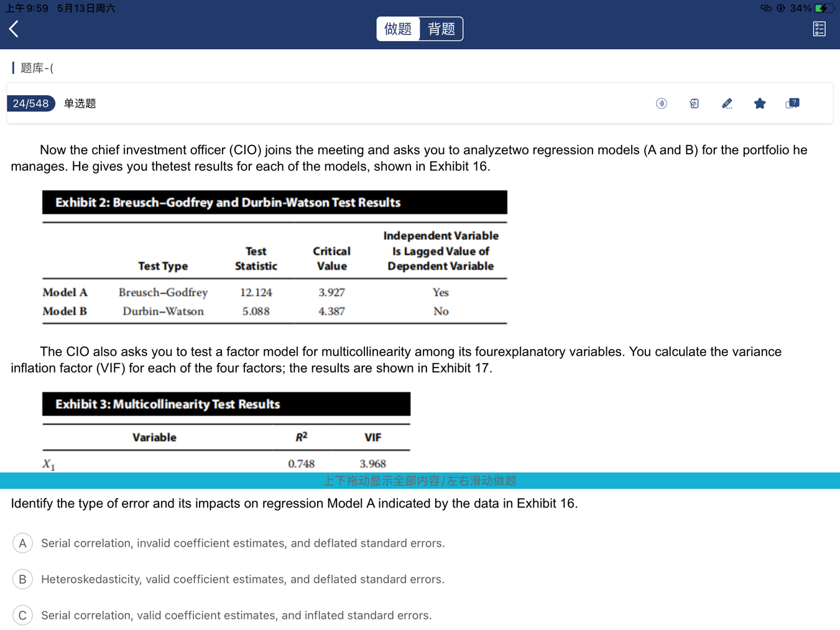Tap the 3.927 critical value
Viewport: 840px width, 630px height.
331,292
